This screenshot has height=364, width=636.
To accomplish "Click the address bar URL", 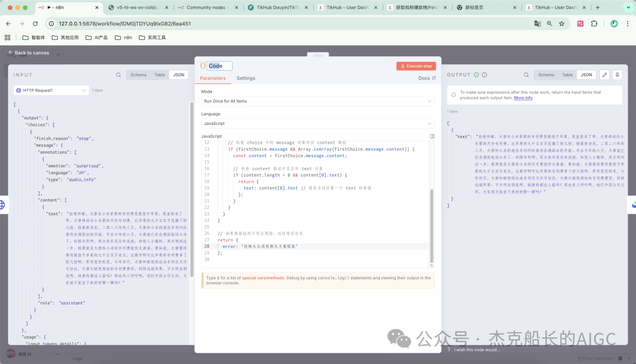I will click(124, 24).
